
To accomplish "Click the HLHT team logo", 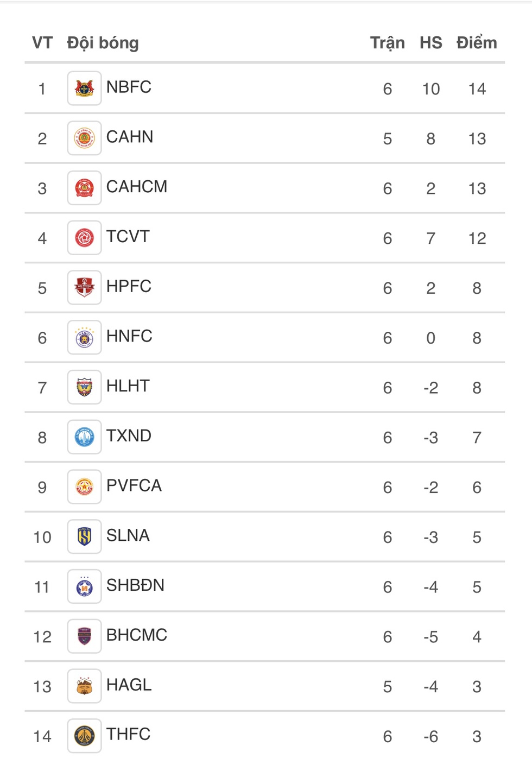I will pyautogui.click(x=84, y=387).
